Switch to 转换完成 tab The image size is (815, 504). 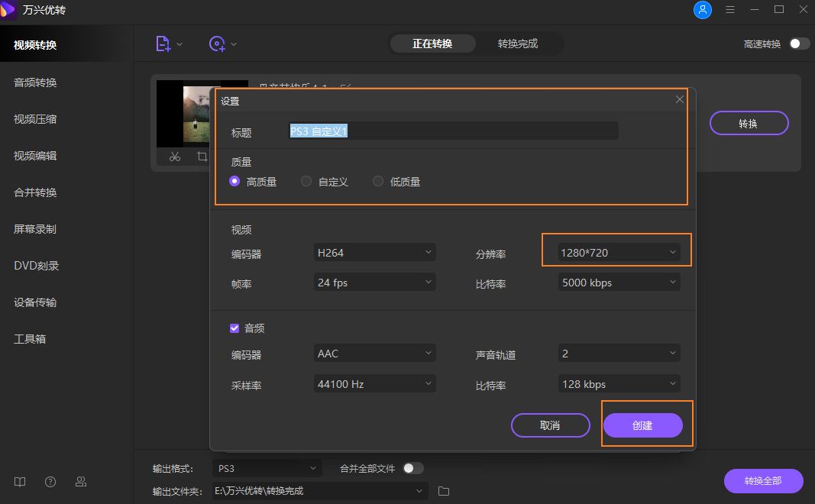tap(518, 44)
